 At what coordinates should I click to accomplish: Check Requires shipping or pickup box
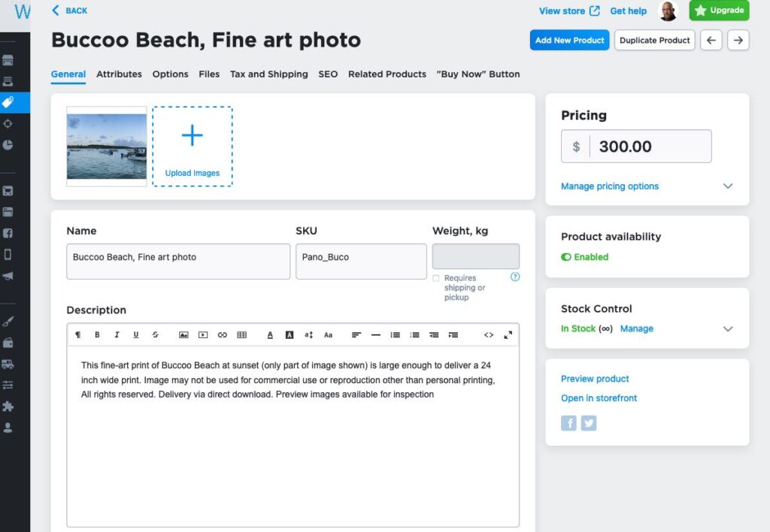point(436,278)
